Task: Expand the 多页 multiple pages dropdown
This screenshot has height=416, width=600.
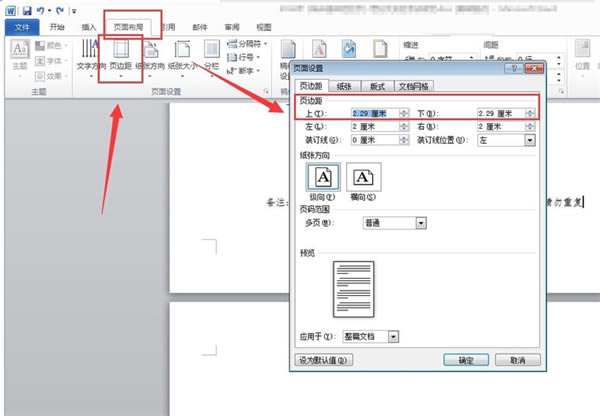Action: 421,223
